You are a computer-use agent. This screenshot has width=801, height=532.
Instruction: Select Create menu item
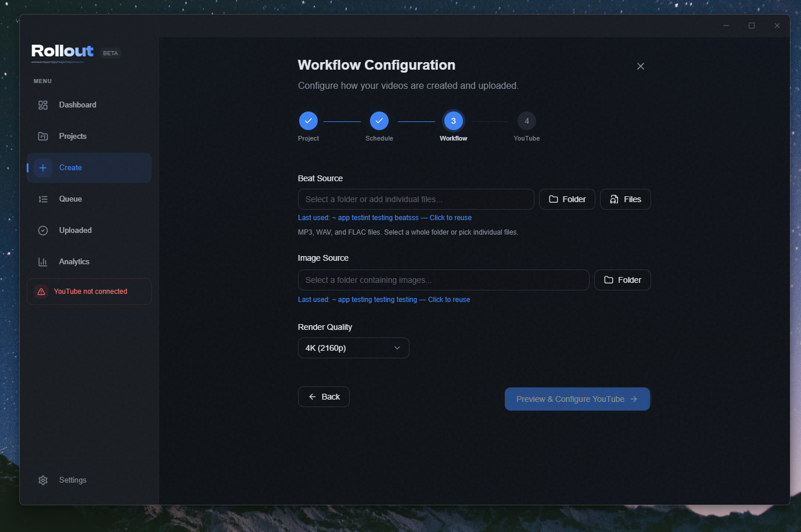[89, 168]
